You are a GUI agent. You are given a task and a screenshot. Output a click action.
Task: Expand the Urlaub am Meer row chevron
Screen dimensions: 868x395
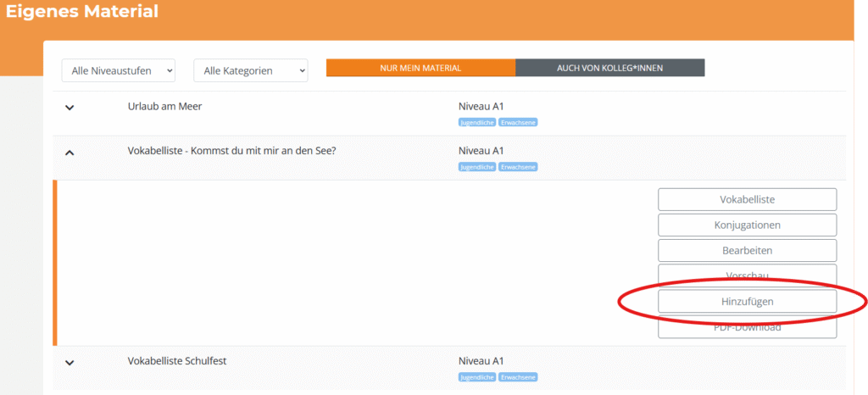[70, 108]
